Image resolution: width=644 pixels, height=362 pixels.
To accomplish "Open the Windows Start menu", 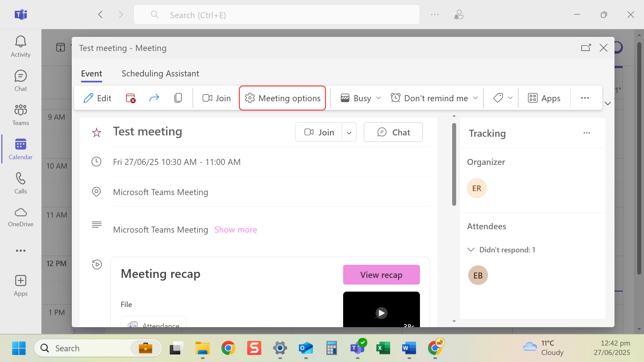I will pyautogui.click(x=19, y=348).
